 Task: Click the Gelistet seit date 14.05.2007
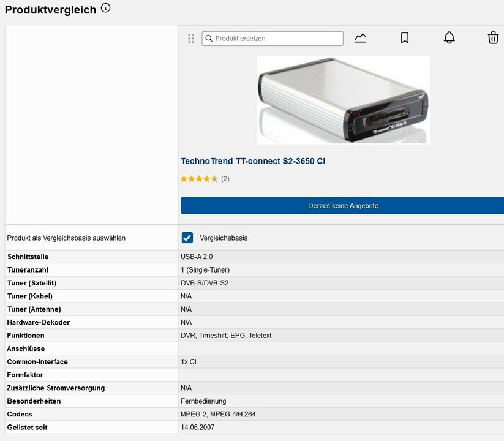197,428
